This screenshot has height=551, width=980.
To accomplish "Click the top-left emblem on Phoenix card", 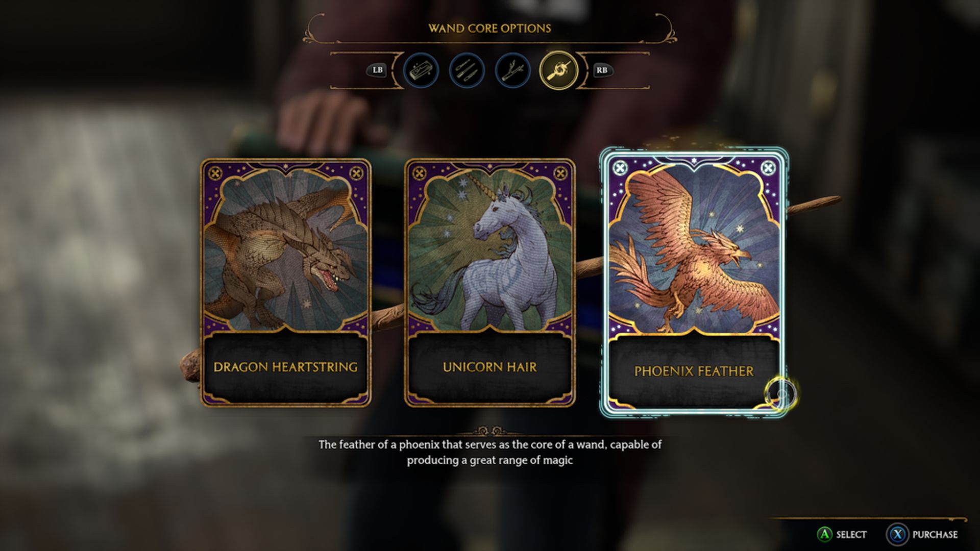I will click(x=620, y=168).
